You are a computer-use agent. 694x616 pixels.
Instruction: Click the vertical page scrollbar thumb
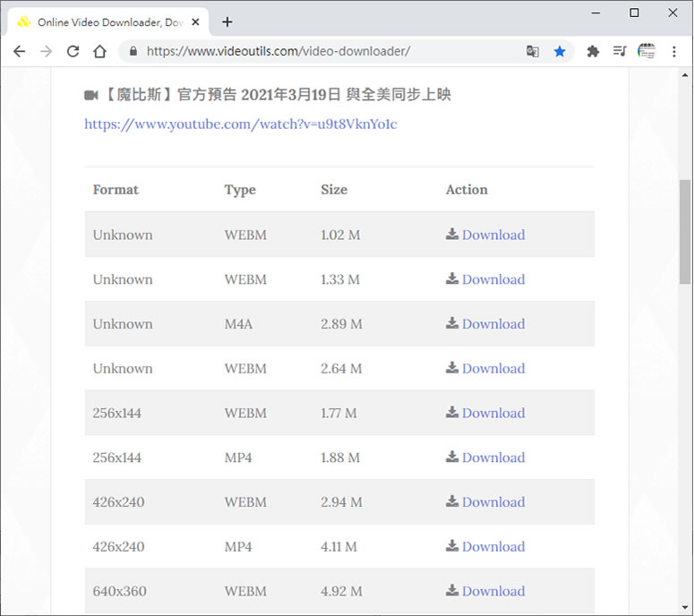coord(685,231)
